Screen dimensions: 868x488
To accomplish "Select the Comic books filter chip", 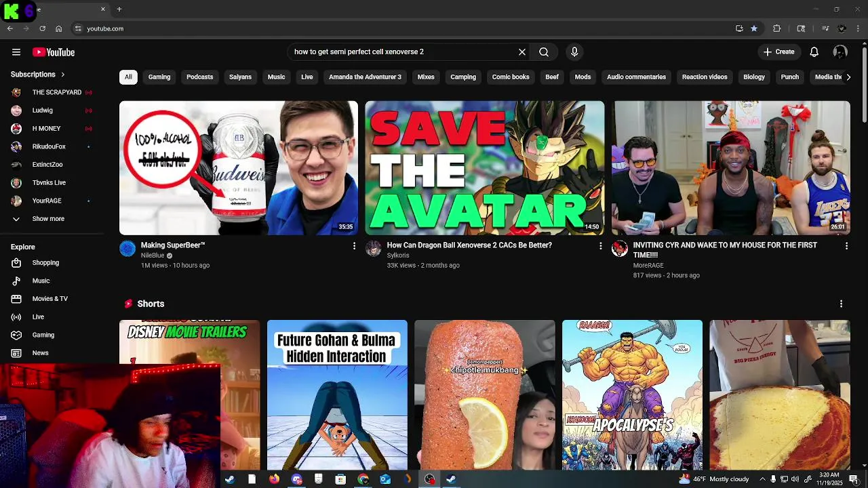I will click(x=511, y=77).
